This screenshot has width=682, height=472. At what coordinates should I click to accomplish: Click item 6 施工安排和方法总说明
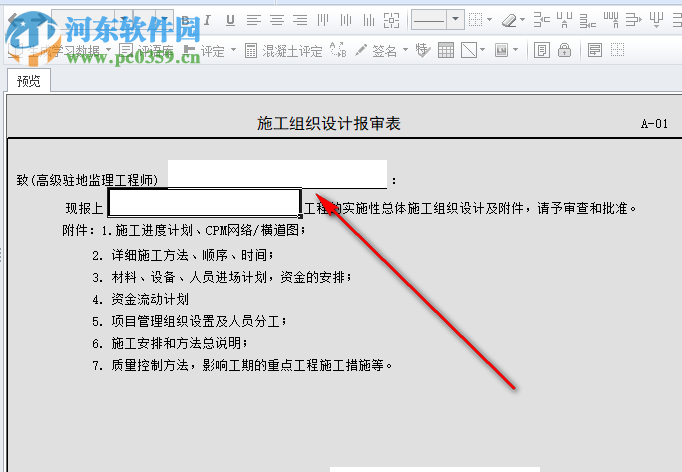(x=170, y=343)
